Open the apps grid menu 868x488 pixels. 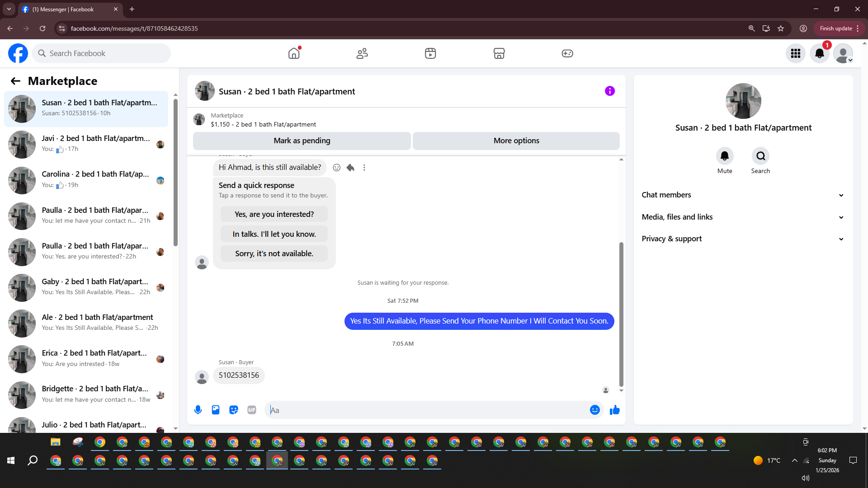point(796,53)
